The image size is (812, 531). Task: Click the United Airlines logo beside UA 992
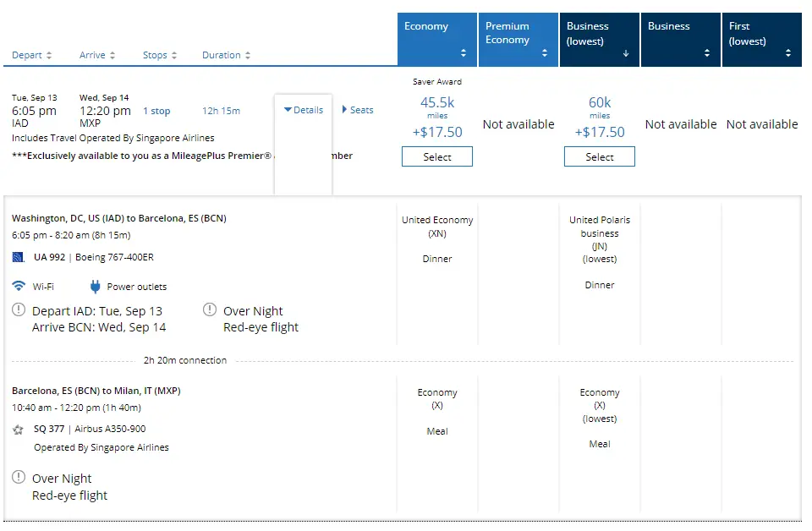pyautogui.click(x=18, y=257)
